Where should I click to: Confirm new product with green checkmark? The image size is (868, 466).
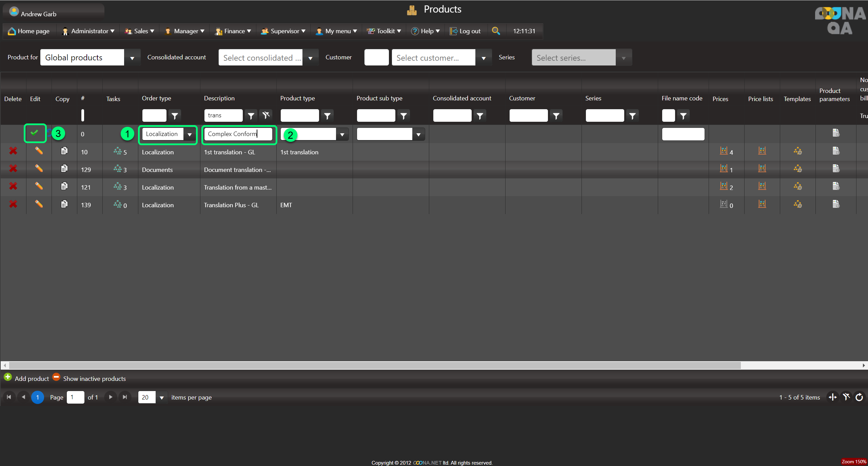(x=35, y=133)
